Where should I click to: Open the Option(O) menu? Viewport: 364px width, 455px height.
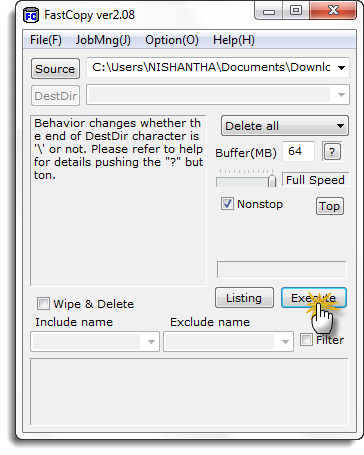click(x=172, y=40)
